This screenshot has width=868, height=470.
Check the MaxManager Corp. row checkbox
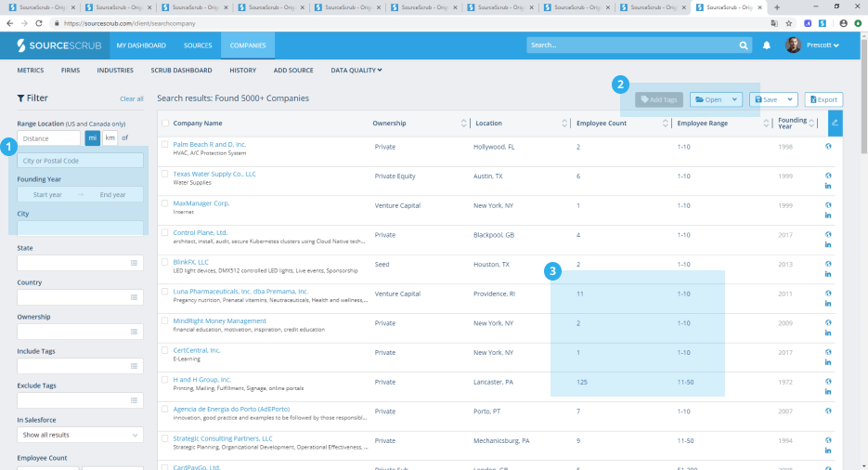click(x=164, y=203)
